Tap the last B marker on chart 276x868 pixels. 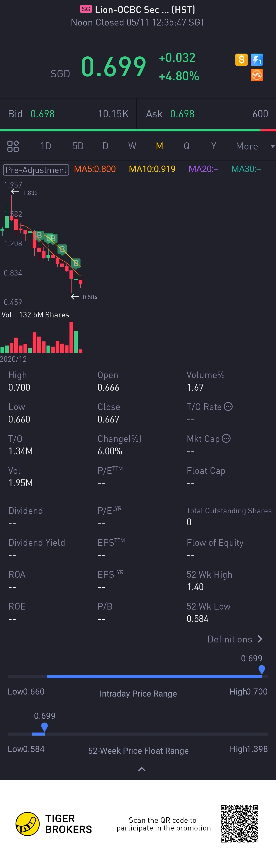pyautogui.click(x=76, y=263)
